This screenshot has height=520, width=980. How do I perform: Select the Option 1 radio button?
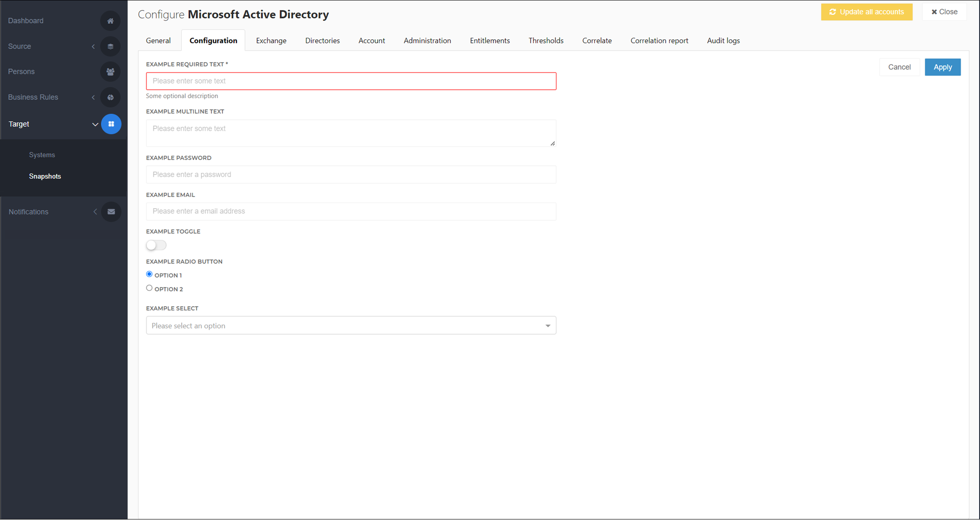[150, 275]
